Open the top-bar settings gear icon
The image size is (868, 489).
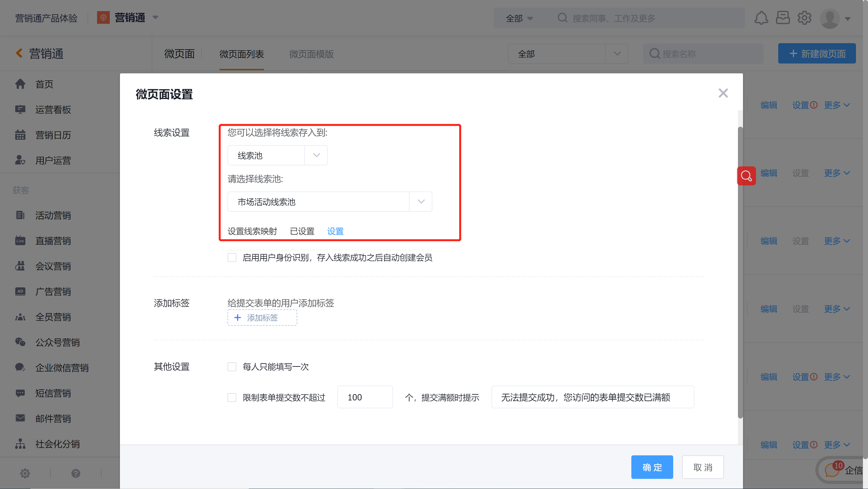(x=804, y=18)
